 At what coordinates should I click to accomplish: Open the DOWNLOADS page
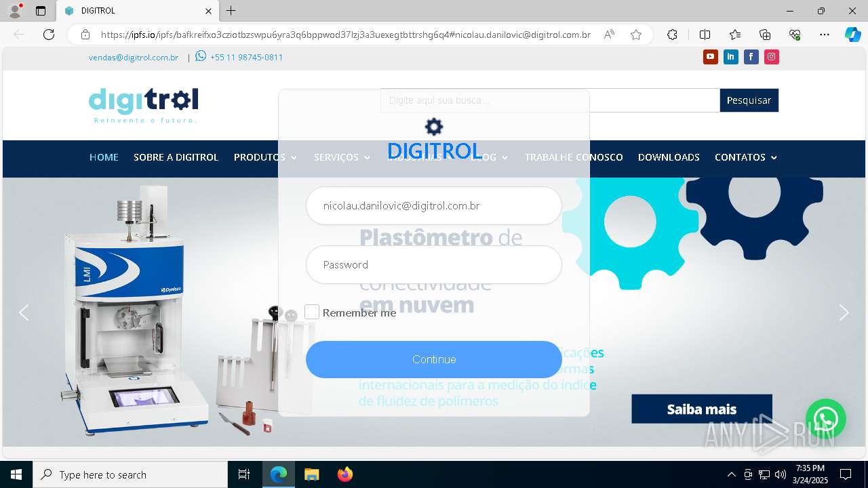[x=669, y=157]
